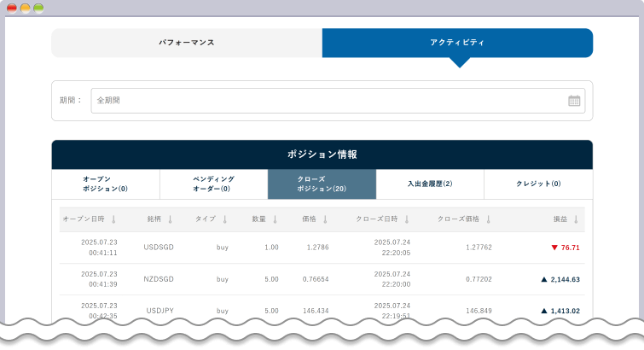Sort by タイプ arrow icon
This screenshot has height=350, width=644.
point(224,219)
